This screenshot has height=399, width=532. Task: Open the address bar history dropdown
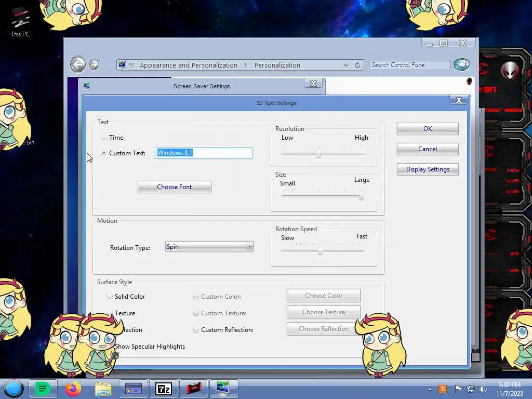345,65
